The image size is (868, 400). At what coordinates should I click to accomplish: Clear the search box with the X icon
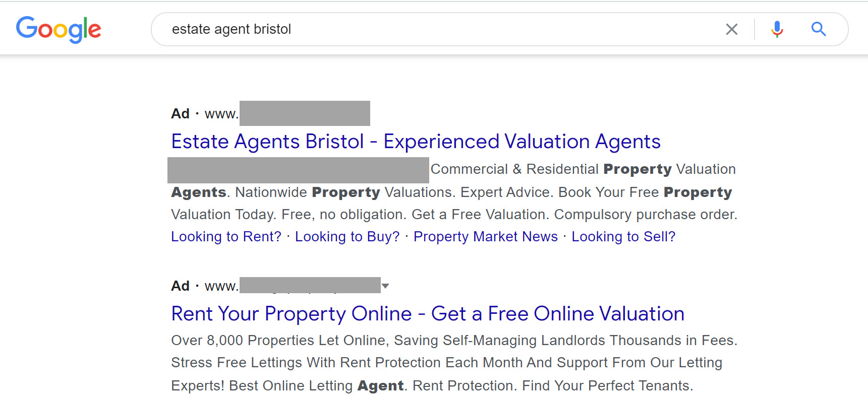click(x=731, y=29)
